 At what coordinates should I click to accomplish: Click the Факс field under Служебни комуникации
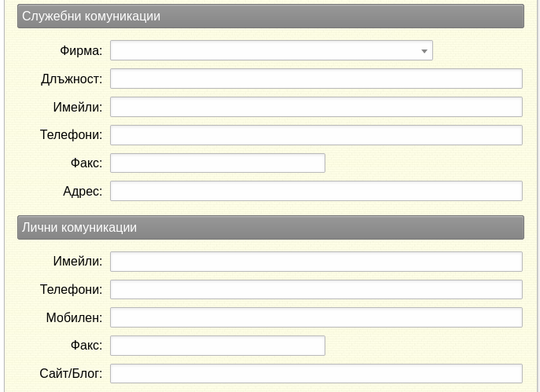(218, 163)
